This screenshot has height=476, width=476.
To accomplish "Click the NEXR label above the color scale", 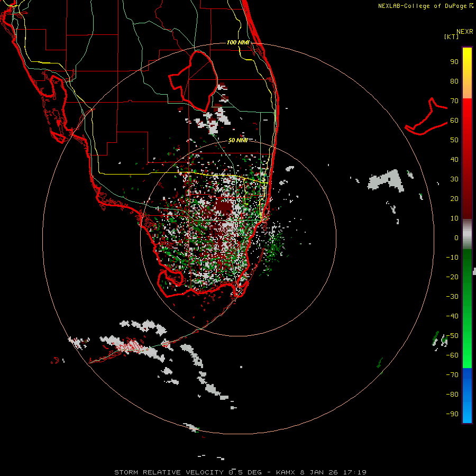I will (x=465, y=31).
